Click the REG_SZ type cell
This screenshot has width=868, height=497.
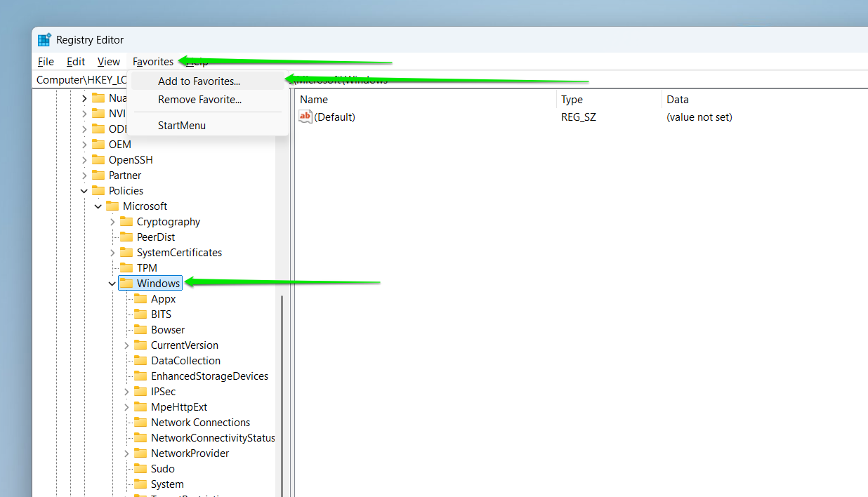pyautogui.click(x=579, y=117)
